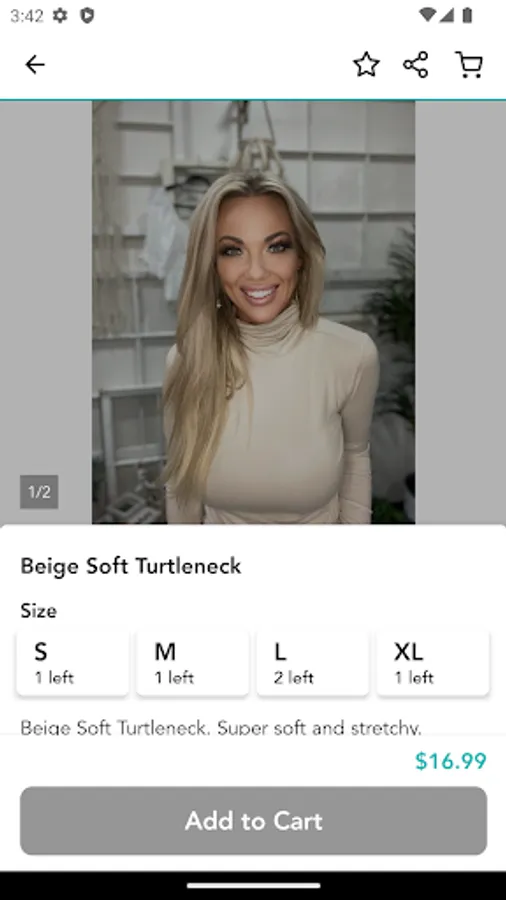
Task: Select size M option
Action: (x=193, y=663)
